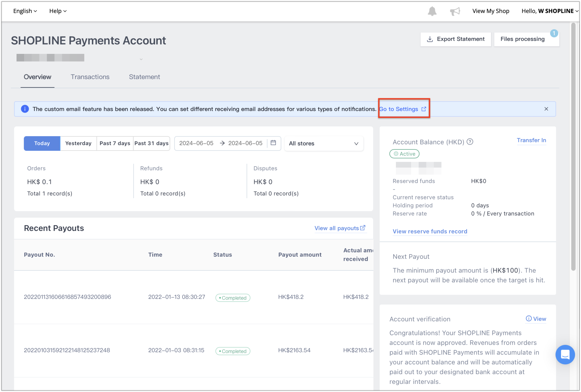581x392 pixels.
Task: Click the page vertical scrollbar
Action: coord(573,147)
